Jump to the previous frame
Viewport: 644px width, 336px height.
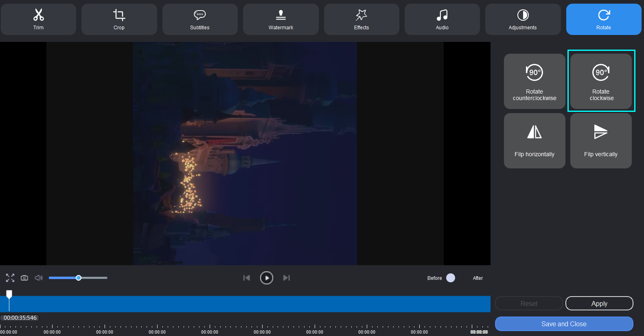(246, 278)
